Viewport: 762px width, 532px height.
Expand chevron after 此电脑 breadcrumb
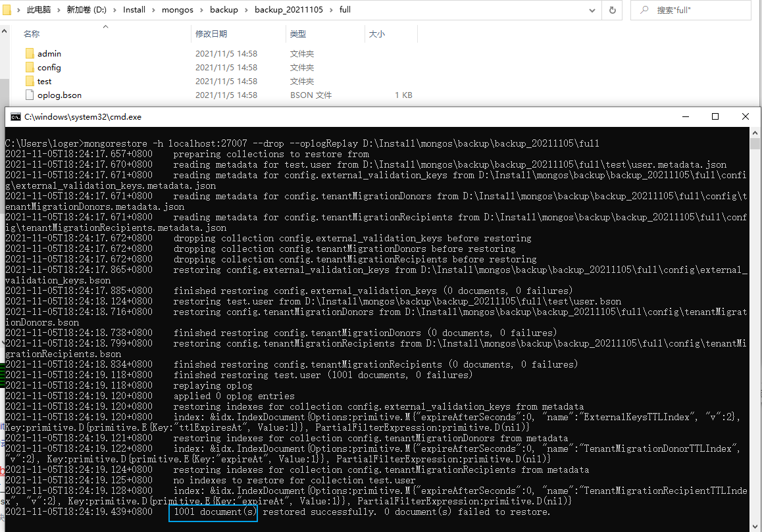[59, 10]
